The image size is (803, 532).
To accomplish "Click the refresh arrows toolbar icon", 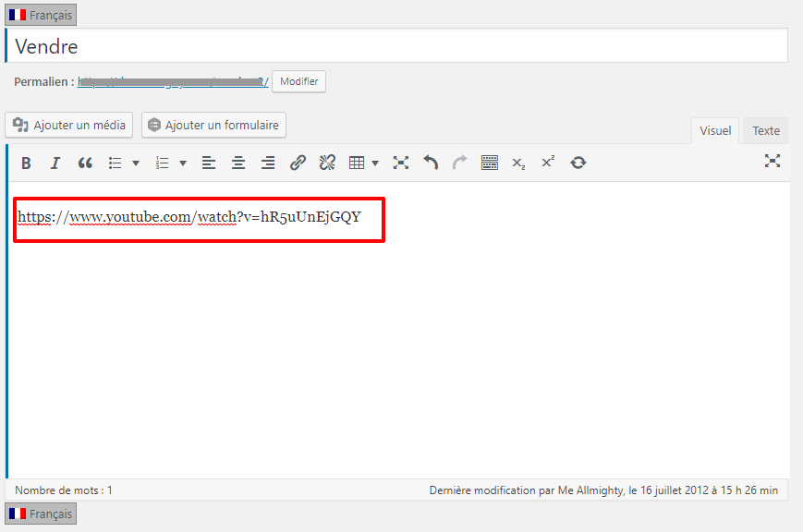I will click(578, 163).
